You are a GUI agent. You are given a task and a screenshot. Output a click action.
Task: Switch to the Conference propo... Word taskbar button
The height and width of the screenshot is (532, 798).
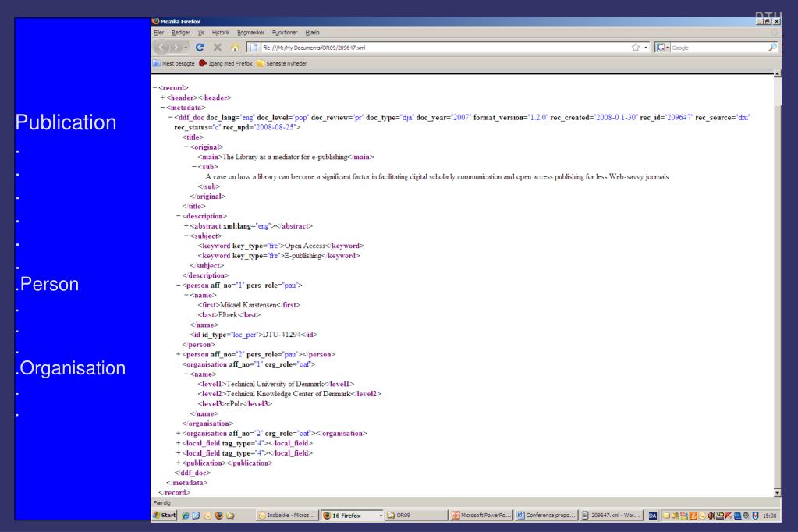[546, 515]
